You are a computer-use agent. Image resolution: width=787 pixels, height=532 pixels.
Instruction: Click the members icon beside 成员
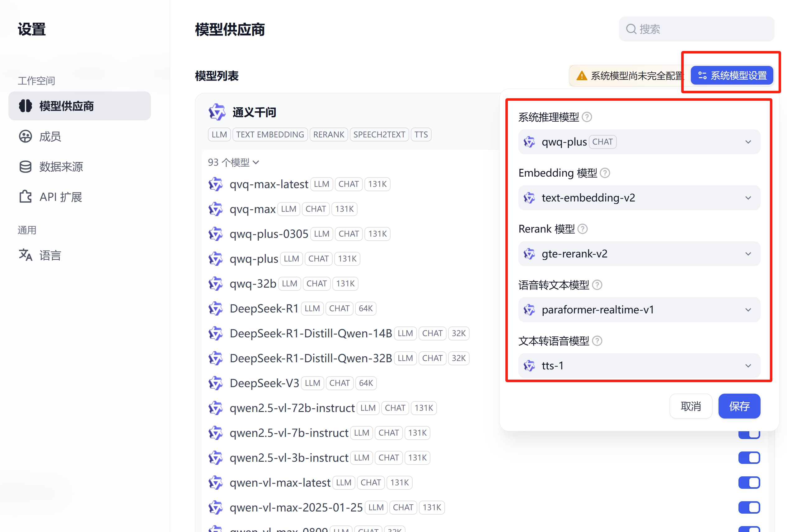pos(26,136)
